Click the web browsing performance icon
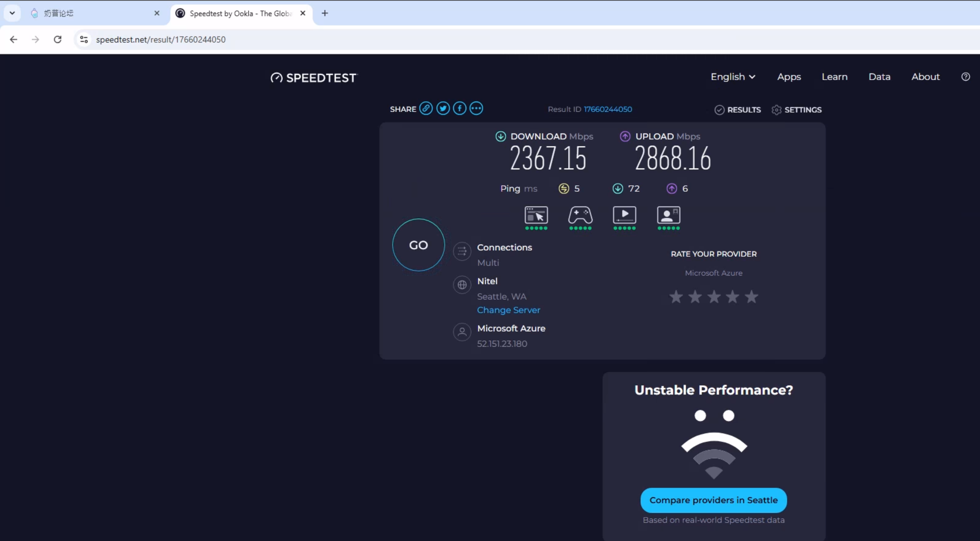This screenshot has height=541, width=980. [x=536, y=215]
